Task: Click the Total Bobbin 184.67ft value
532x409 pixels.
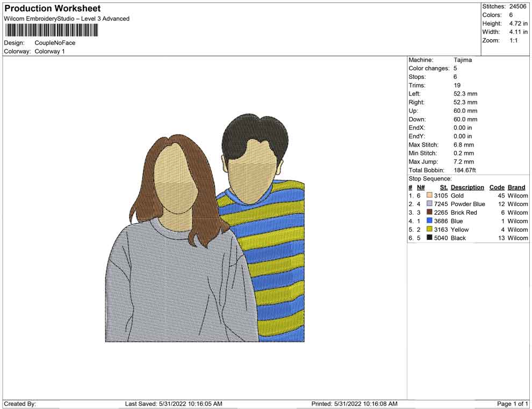Action: (465, 170)
